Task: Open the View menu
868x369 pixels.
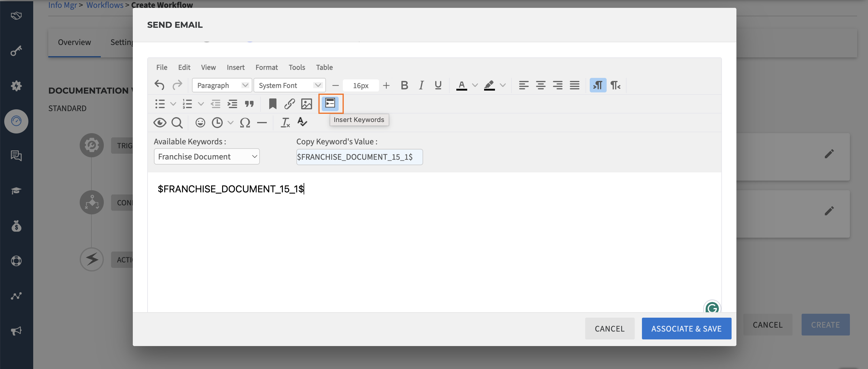Action: pyautogui.click(x=208, y=67)
